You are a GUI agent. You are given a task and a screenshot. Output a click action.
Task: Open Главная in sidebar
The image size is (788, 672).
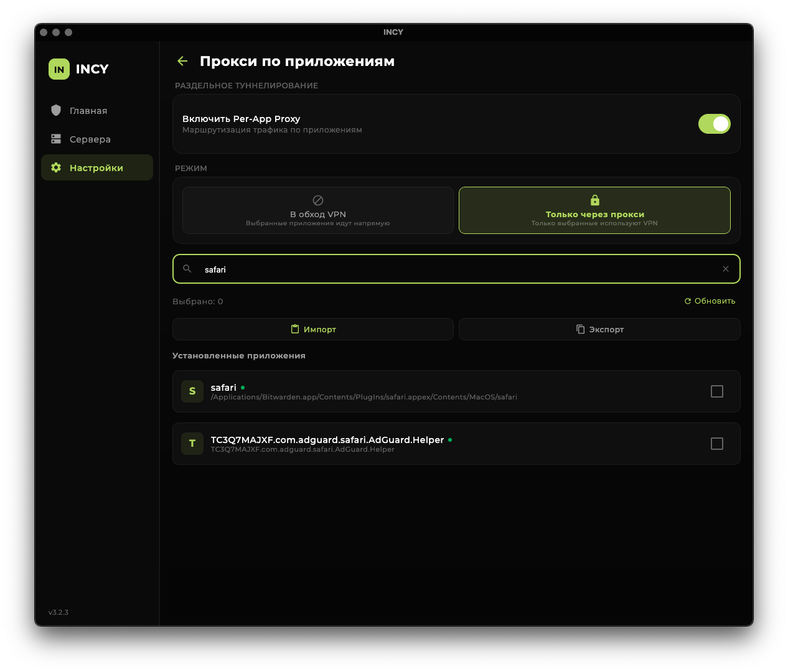pos(97,111)
